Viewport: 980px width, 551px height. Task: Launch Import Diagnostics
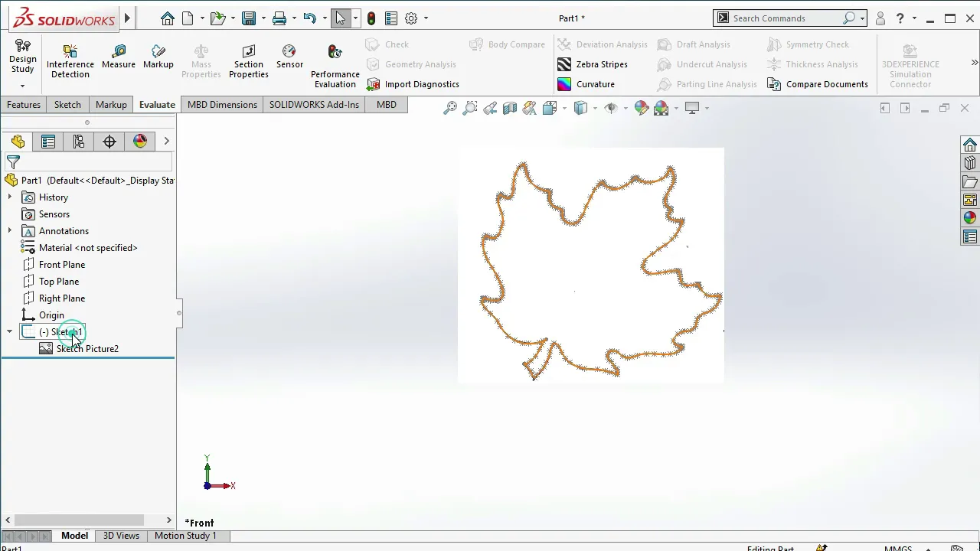(x=413, y=84)
